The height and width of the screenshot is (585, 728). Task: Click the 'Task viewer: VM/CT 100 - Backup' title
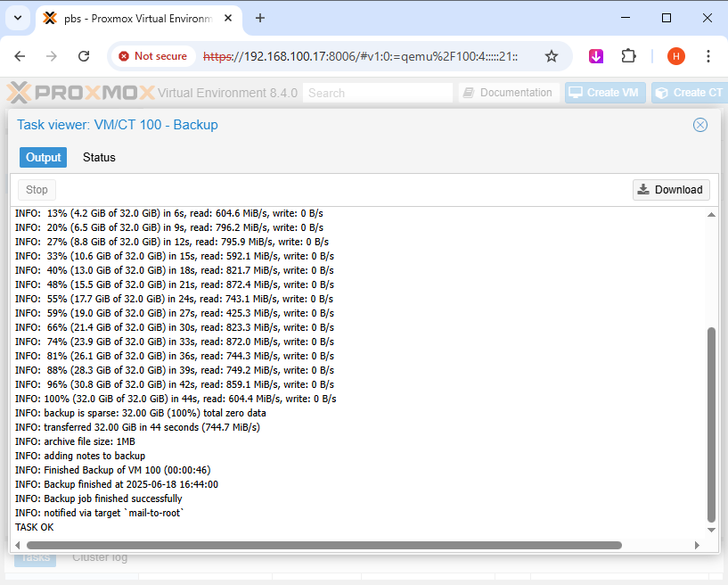coord(118,125)
